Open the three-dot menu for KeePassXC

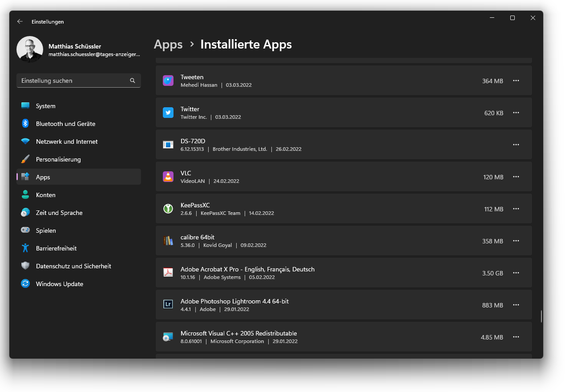tap(516, 209)
